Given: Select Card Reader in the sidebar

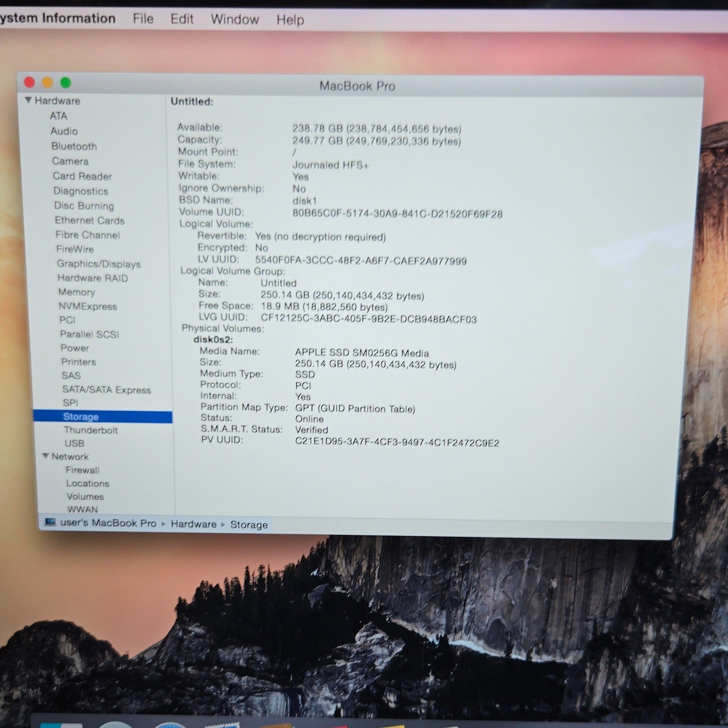Looking at the screenshot, I should point(83,176).
